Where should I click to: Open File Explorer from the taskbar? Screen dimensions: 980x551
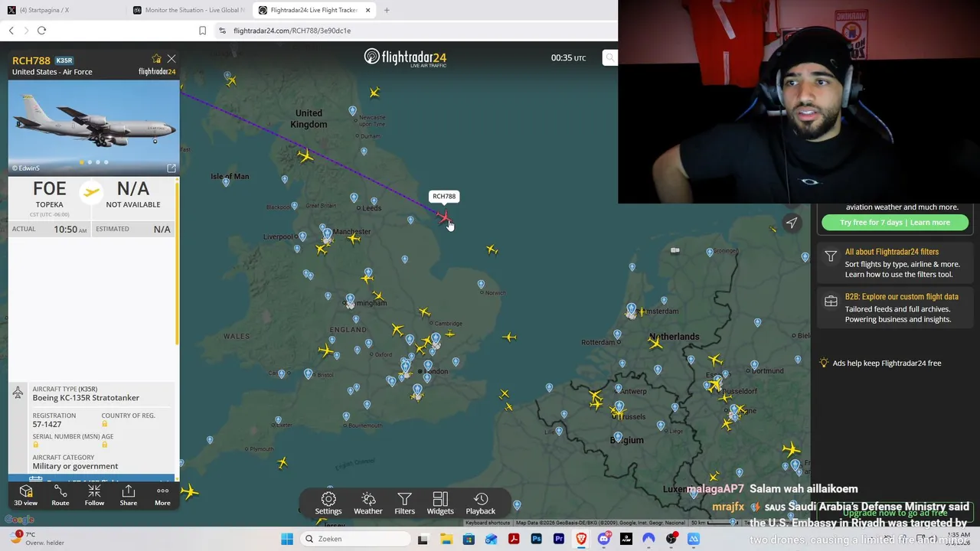[x=446, y=539]
